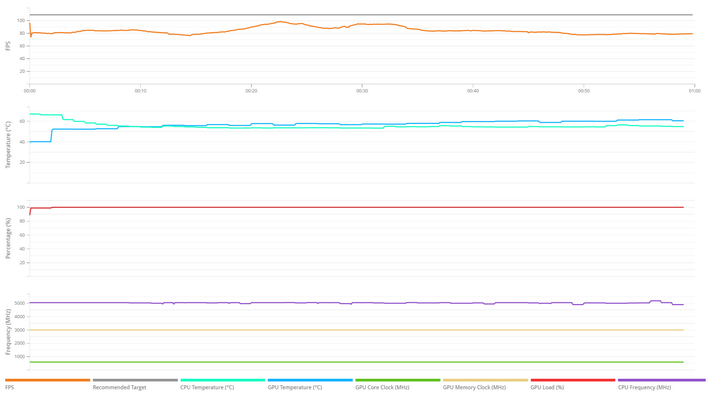Click the purple CPU Frequency color bar
Screen dimensions: 708x403
point(661,380)
